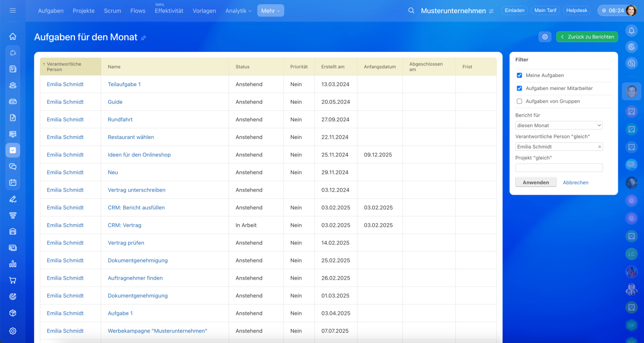Viewport: 644px width, 343px height.
Task: Open the 'diesen Monat' period dropdown
Action: 558,125
